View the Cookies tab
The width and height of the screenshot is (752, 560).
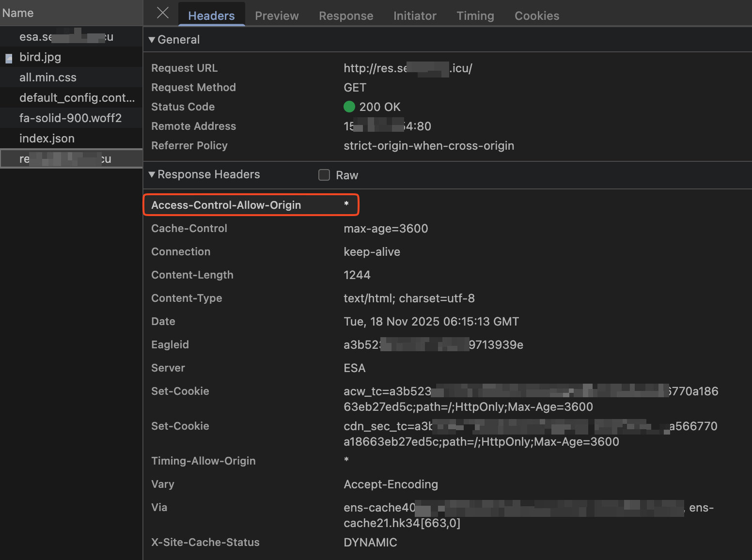(536, 16)
